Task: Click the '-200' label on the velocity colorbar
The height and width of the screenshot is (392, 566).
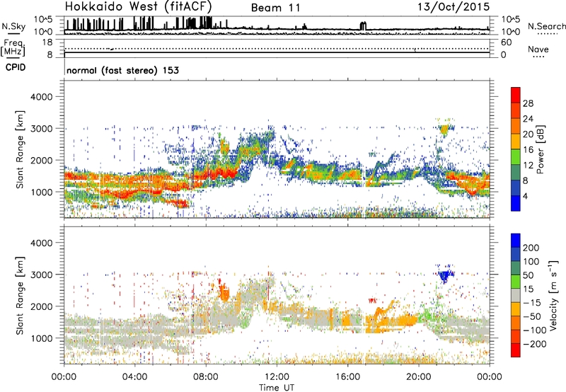Action: coord(535,344)
